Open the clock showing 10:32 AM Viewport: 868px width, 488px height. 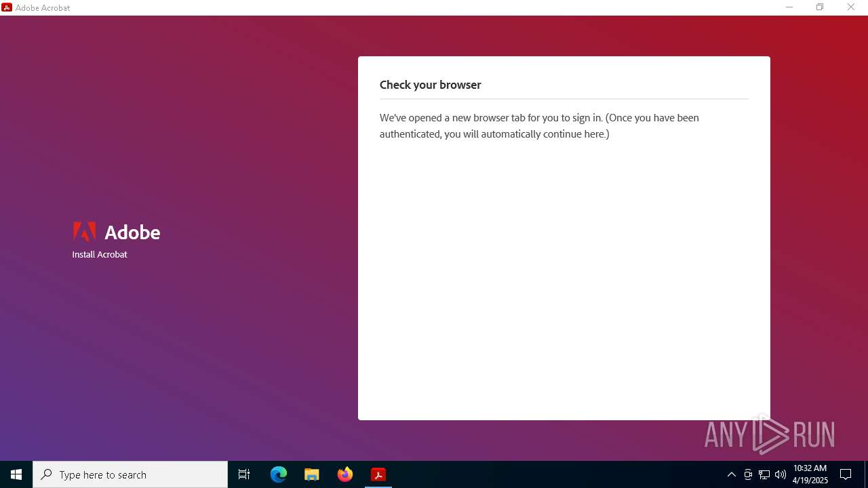[810, 474]
